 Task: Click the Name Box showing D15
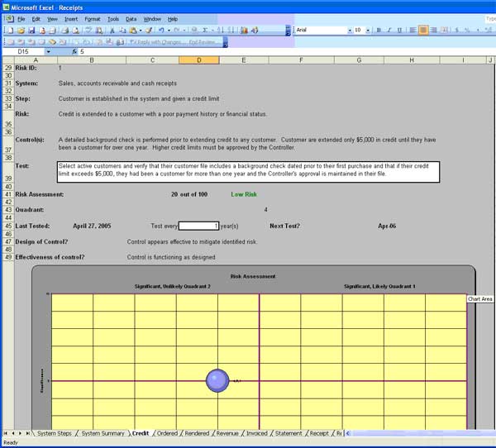coord(23,51)
